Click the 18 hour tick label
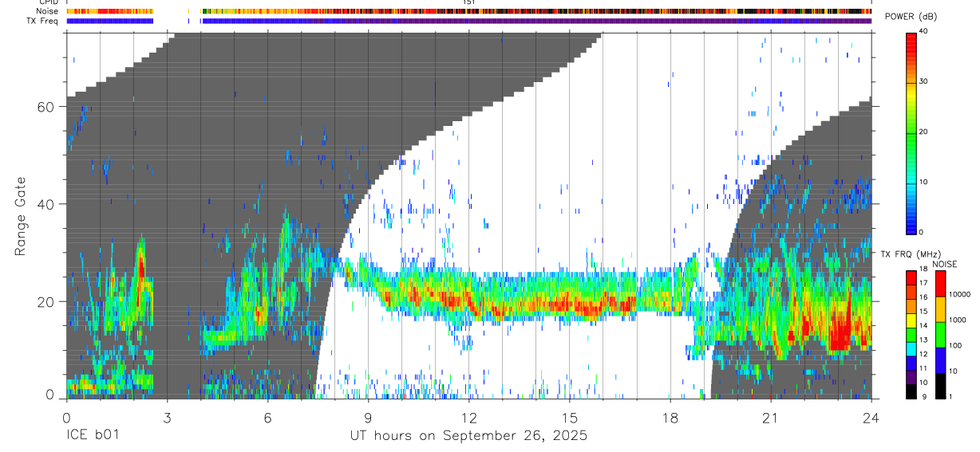The image size is (980, 452). (670, 419)
